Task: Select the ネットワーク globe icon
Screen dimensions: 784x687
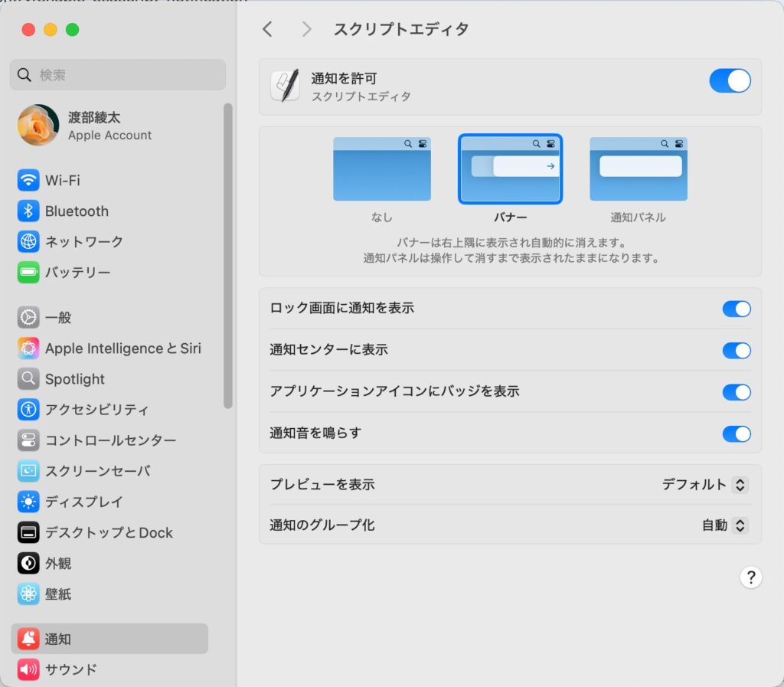Action: tap(28, 242)
